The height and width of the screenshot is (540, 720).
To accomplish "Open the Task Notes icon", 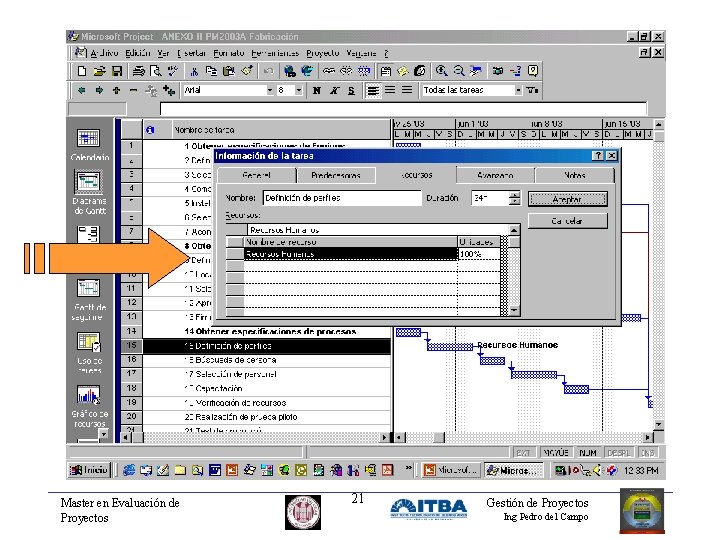I will 403,71.
